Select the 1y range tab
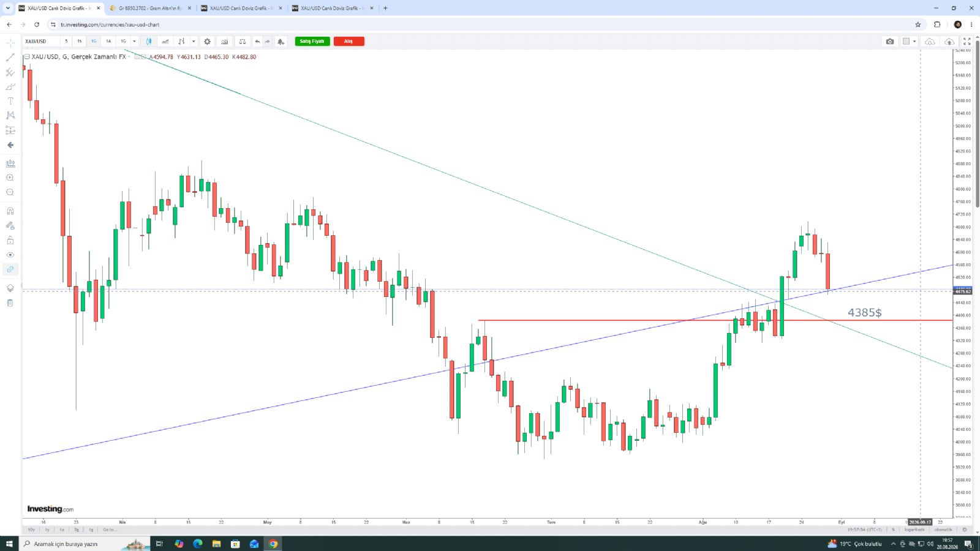 47,530
